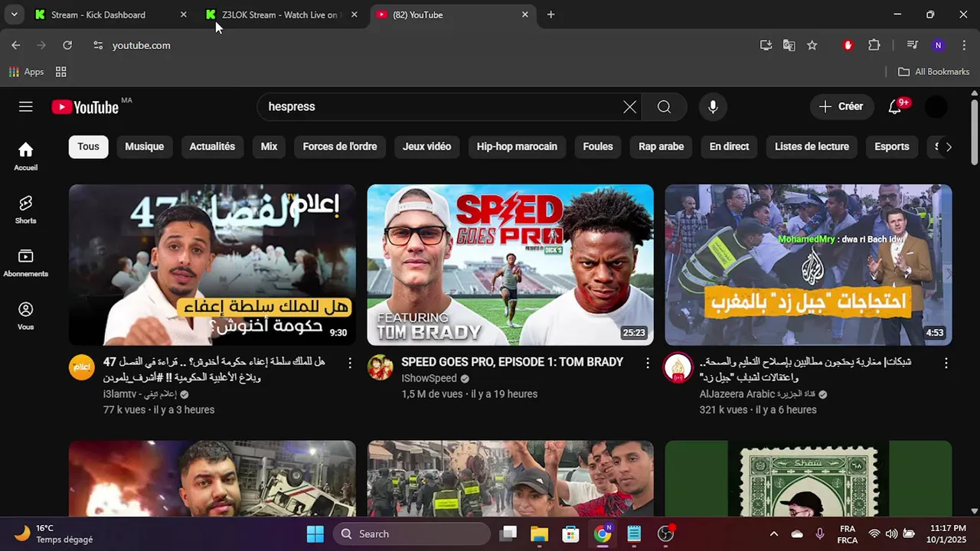Click the Créer button
The height and width of the screenshot is (551, 980).
point(841,107)
